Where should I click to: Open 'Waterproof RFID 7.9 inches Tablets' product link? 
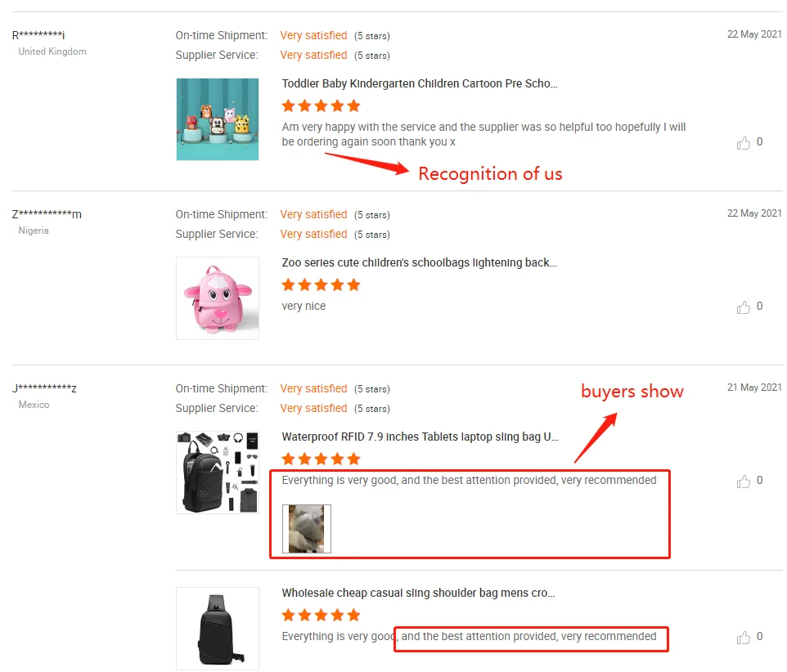(x=420, y=437)
